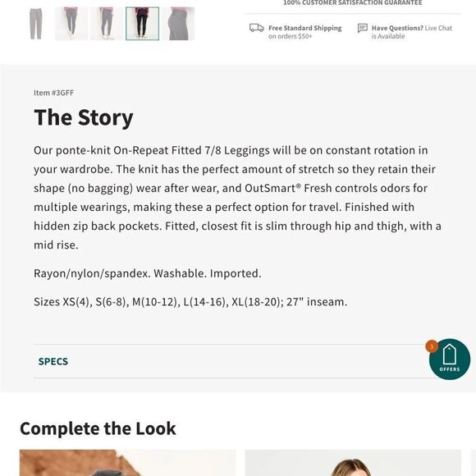Image resolution: width=476 pixels, height=476 pixels.
Task: Click the shipping truck icon
Action: tap(257, 28)
